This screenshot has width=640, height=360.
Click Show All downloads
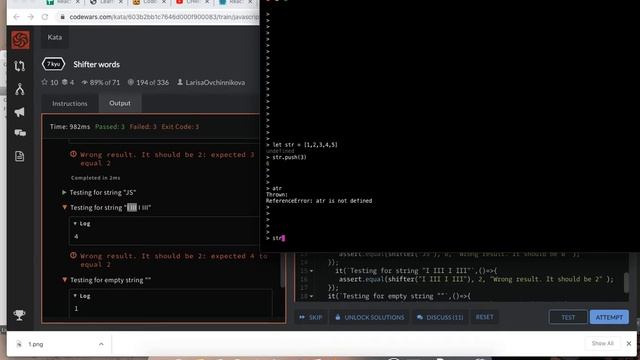[x=602, y=343]
